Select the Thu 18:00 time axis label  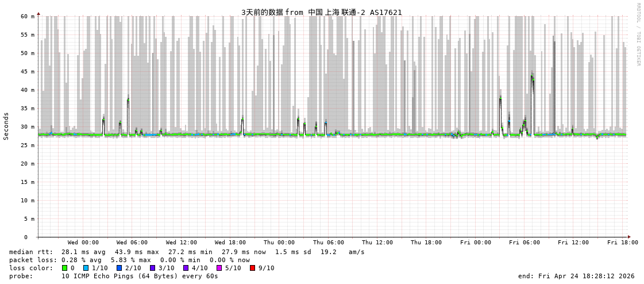click(426, 243)
